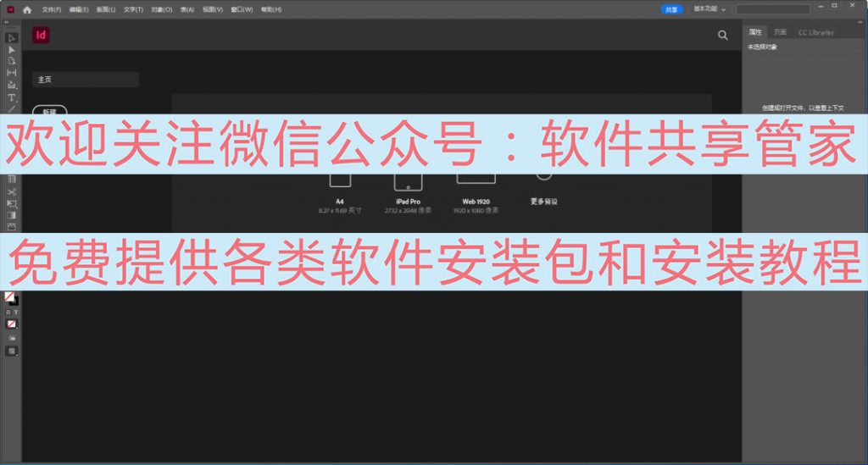Select the Scissors tool
Screen dimensions: 868x465
click(x=11, y=192)
